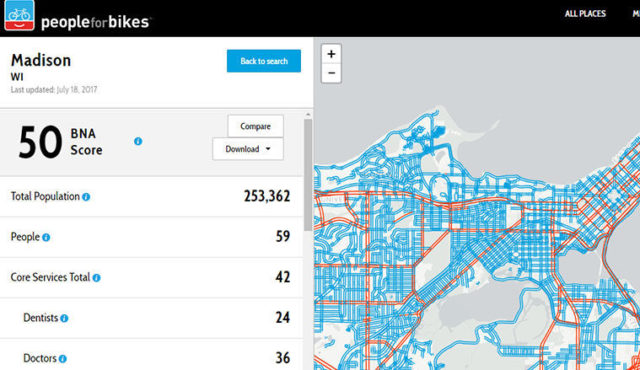Open the Download dropdown menu
Image resolution: width=640 pixels, height=370 pixels.
pyautogui.click(x=248, y=149)
